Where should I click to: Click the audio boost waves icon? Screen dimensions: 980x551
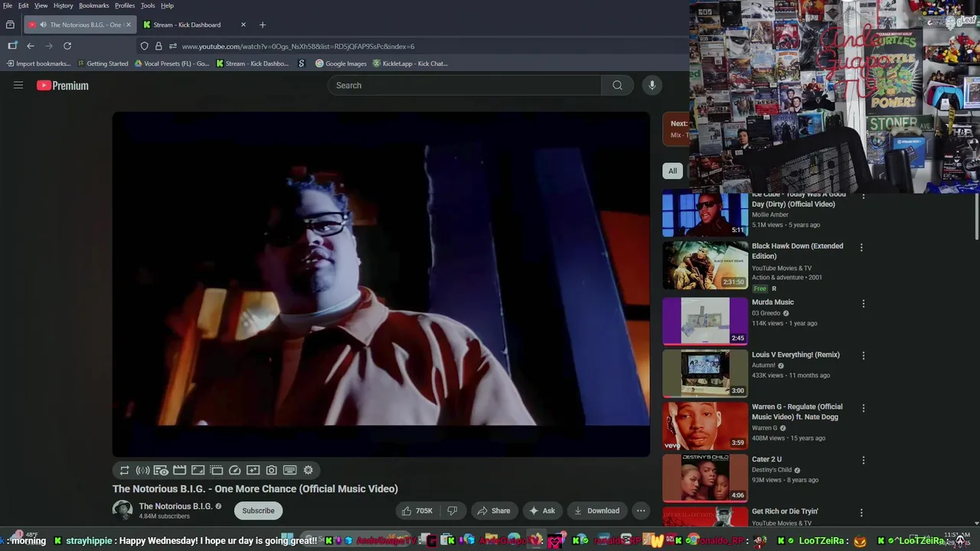[x=142, y=471]
